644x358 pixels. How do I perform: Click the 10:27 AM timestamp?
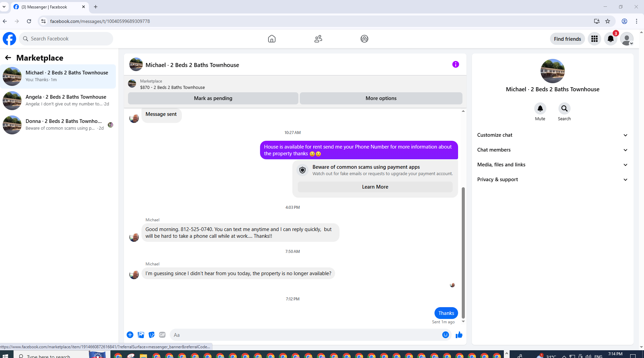[293, 133]
